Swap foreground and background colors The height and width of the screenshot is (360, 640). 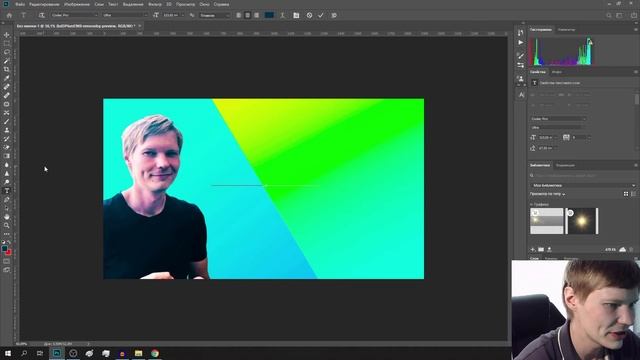coord(9,242)
